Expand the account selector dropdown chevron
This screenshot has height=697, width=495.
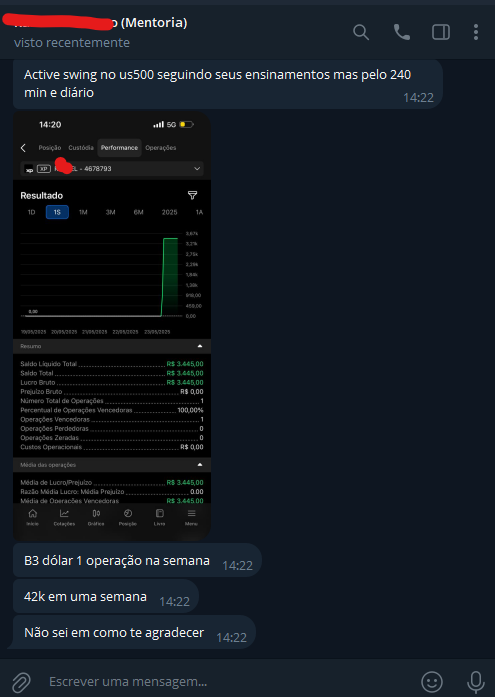pyautogui.click(x=197, y=169)
